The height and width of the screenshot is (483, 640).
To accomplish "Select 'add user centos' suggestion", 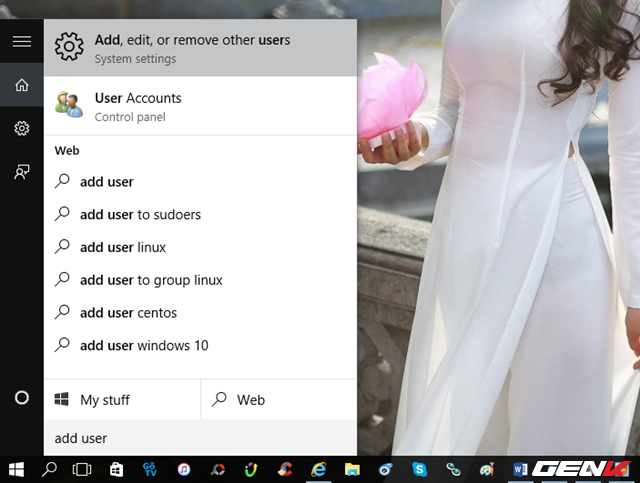I will point(200,313).
